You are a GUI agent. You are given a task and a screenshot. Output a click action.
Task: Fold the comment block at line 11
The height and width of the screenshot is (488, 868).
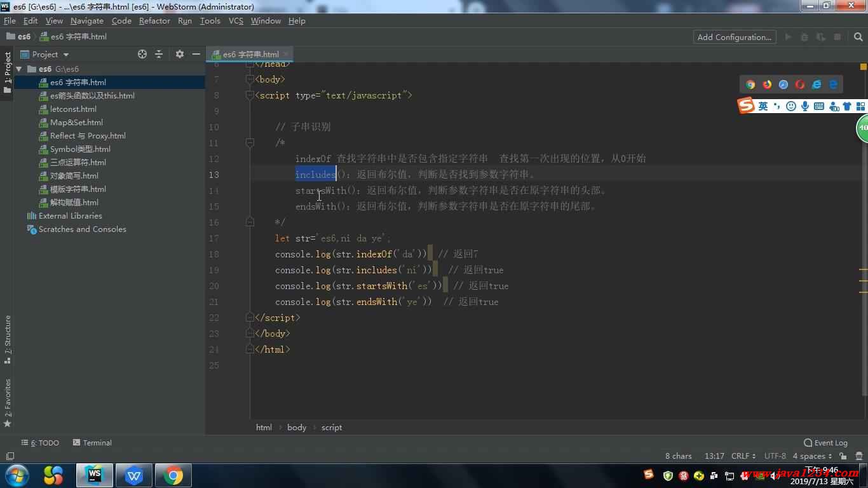coord(250,143)
